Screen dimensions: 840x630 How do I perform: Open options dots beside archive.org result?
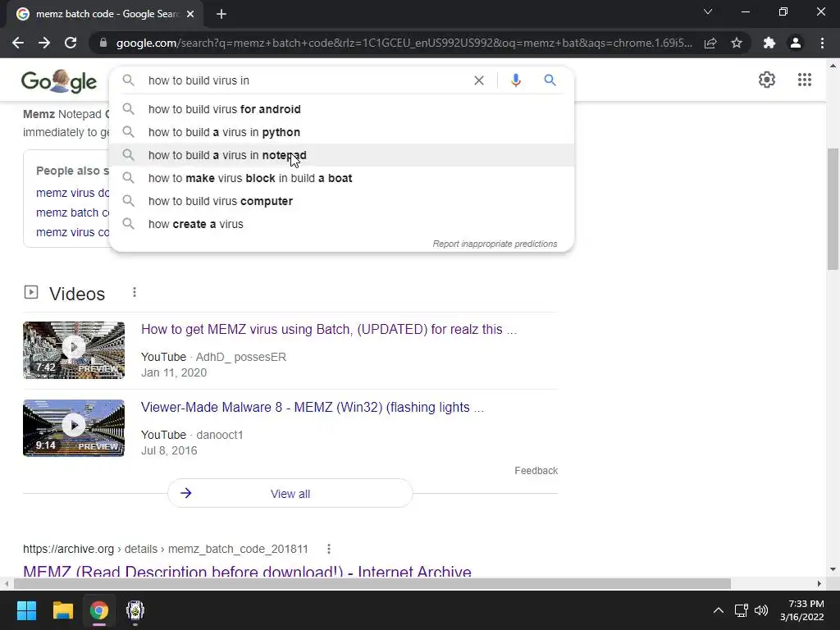point(329,549)
